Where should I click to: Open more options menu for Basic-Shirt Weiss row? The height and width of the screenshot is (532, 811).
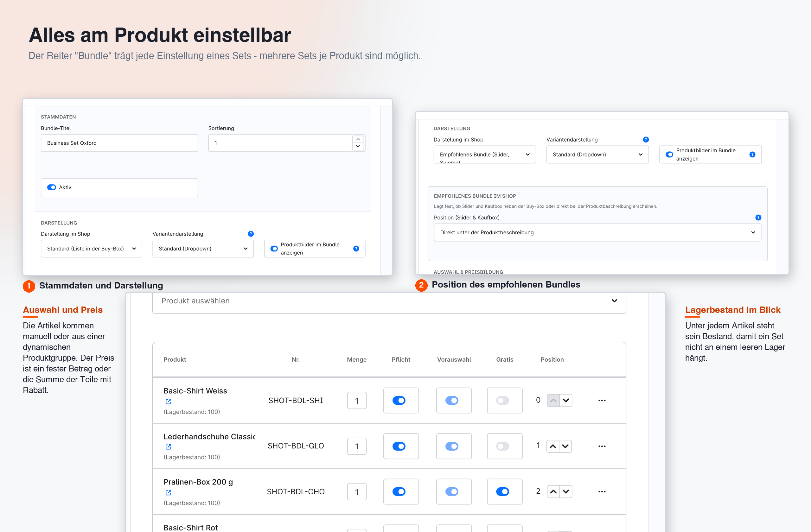pos(602,400)
